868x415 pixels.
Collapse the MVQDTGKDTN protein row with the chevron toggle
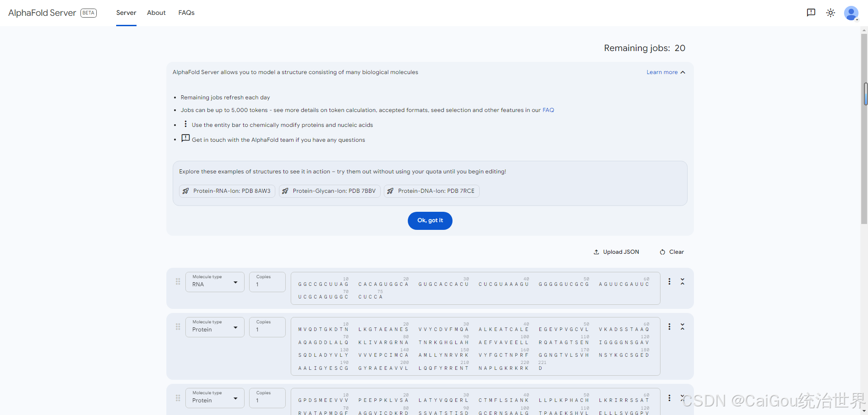pyautogui.click(x=683, y=326)
